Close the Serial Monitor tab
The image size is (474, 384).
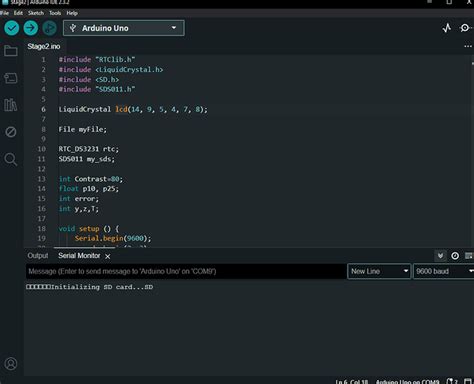pos(107,256)
